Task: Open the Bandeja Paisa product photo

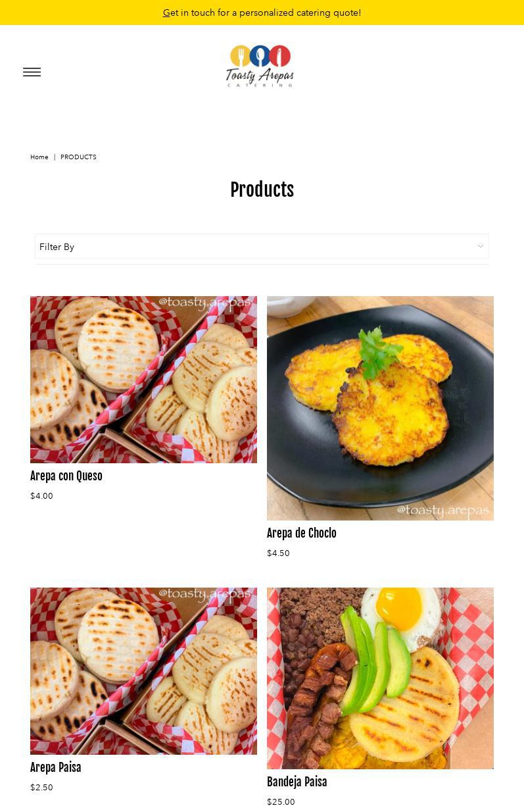Action: click(380, 678)
